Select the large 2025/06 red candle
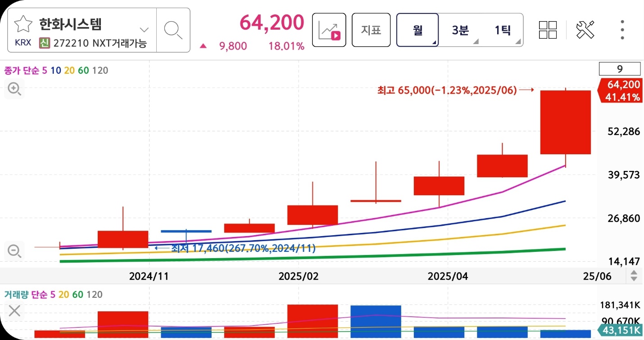This screenshot has width=644, height=340. (565, 122)
